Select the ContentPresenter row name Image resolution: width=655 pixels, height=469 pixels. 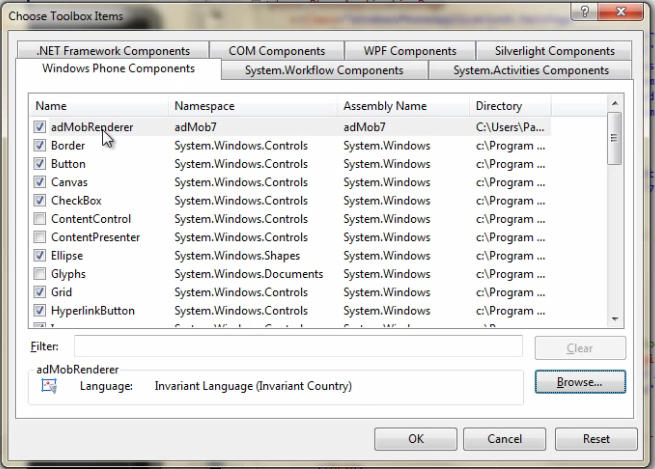point(95,237)
